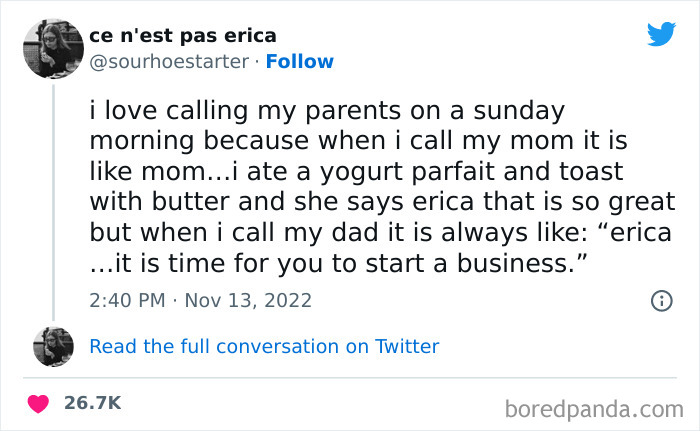Click the Twitter bird logo
Image resolution: width=700 pixels, height=431 pixels.
point(661,33)
